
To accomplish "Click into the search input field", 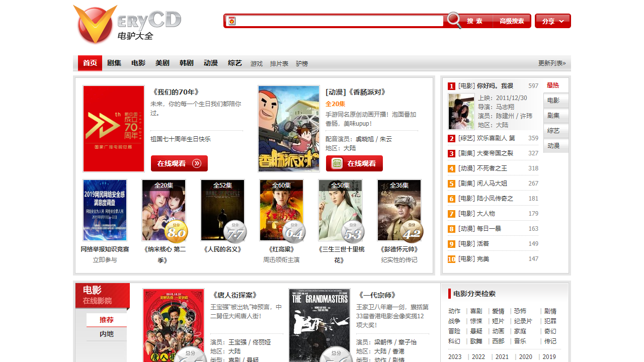I will (340, 21).
